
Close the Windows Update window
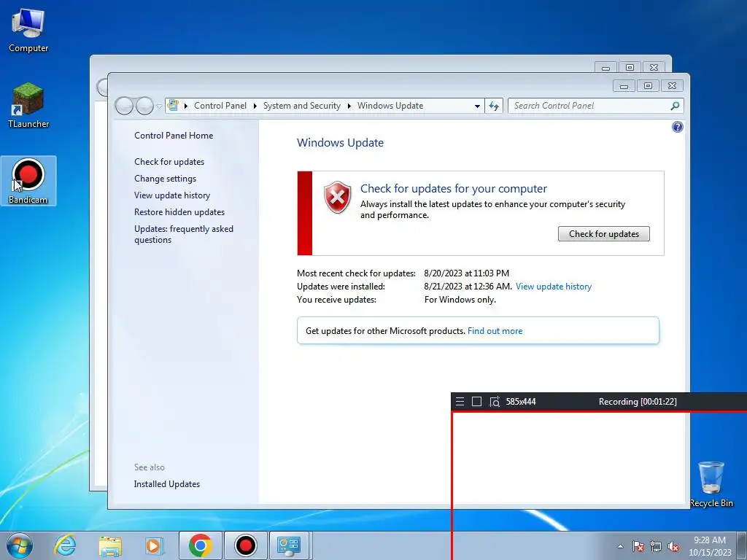pos(672,86)
